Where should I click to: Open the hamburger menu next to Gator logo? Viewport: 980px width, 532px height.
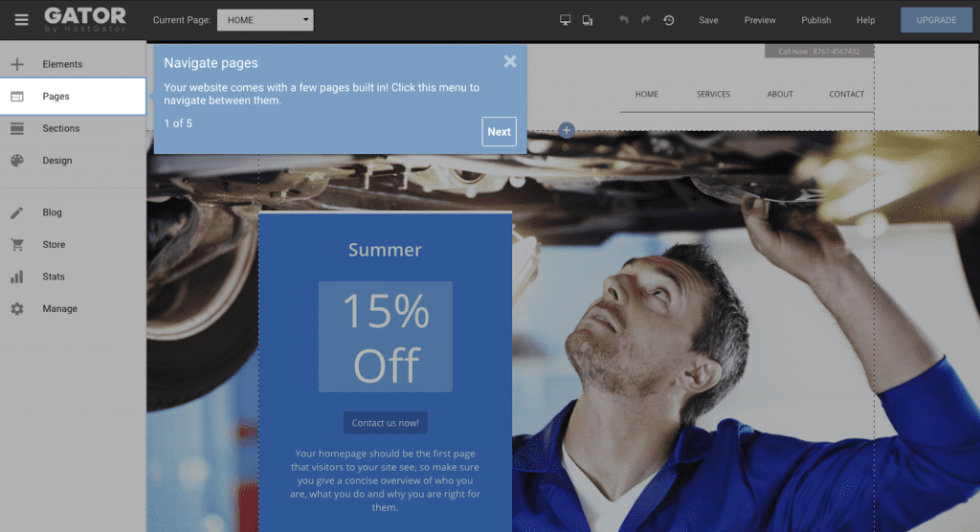pyautogui.click(x=21, y=19)
